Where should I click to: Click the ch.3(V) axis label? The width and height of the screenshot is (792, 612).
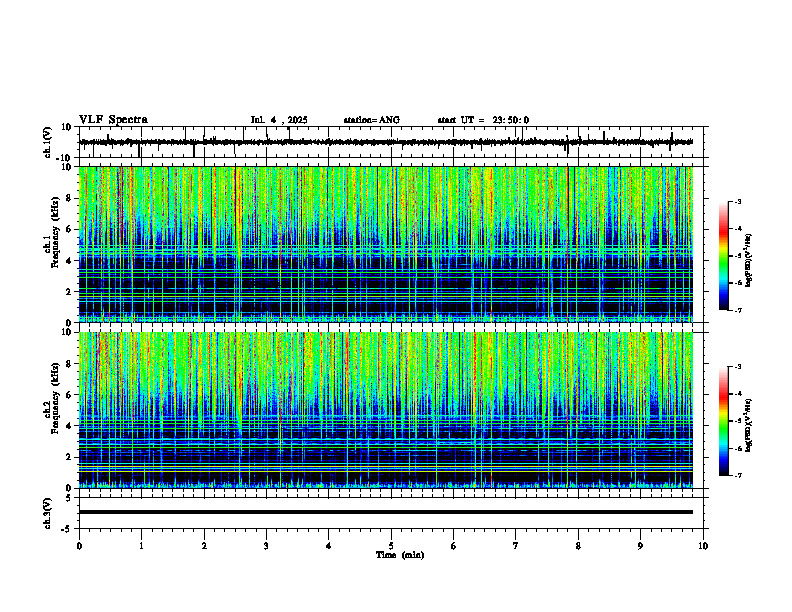click(48, 513)
